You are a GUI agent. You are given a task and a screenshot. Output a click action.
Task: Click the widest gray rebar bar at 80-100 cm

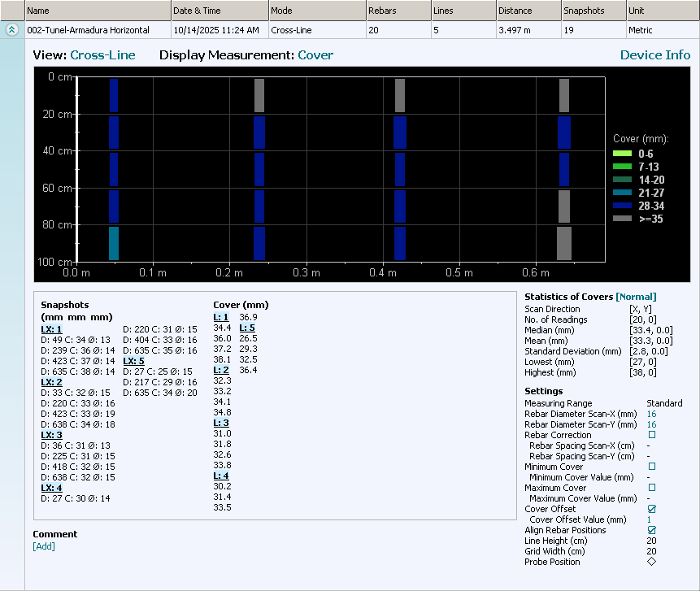coord(564,243)
